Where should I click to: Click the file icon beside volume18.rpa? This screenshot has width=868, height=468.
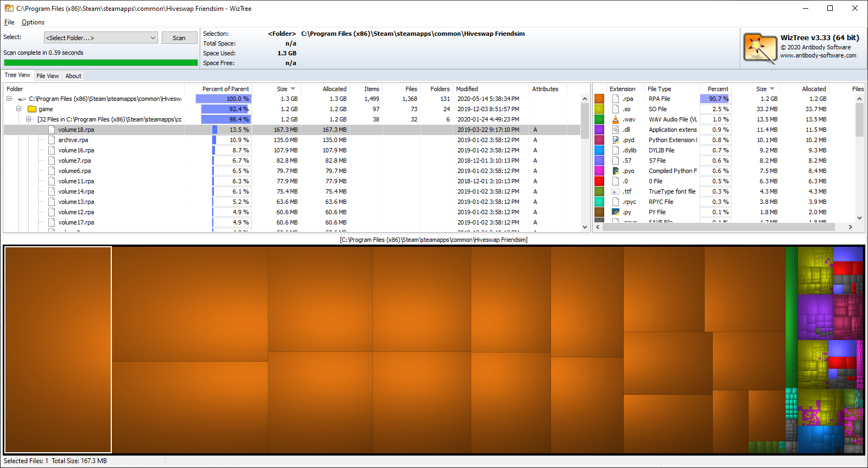pos(52,130)
